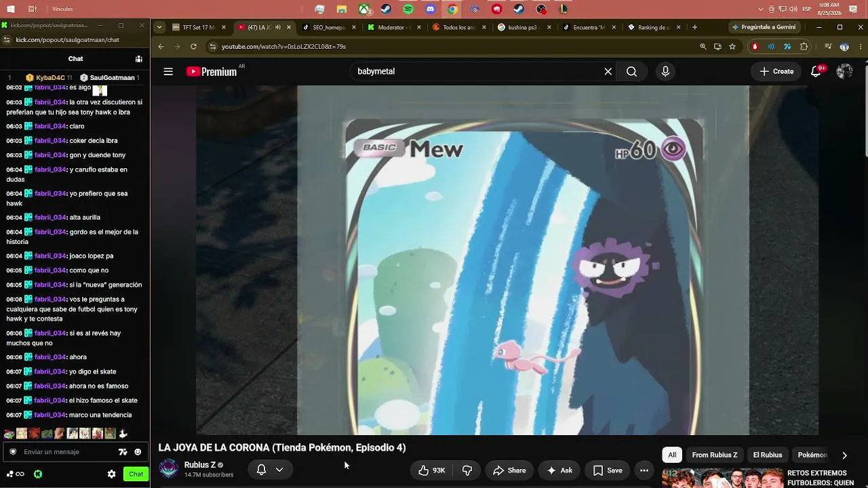
Task: Switch to the TFT Set 17 tab
Action: click(x=199, y=28)
